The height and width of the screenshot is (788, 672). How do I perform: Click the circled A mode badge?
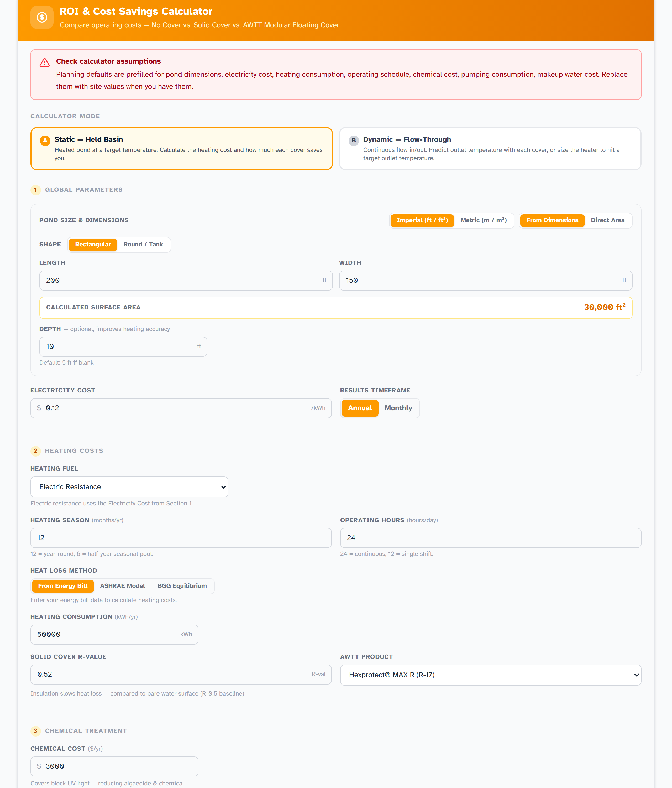pyautogui.click(x=45, y=140)
